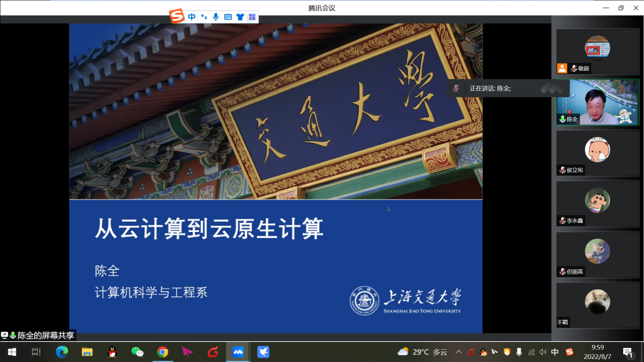
Task: Select 陈全's video thumbnail
Action: (597, 102)
